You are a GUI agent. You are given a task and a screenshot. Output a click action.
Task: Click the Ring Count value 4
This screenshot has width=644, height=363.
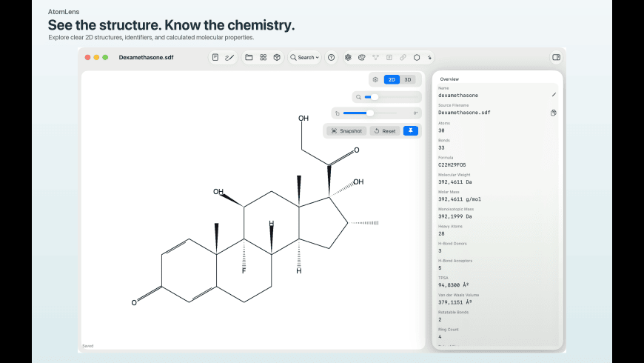click(440, 336)
